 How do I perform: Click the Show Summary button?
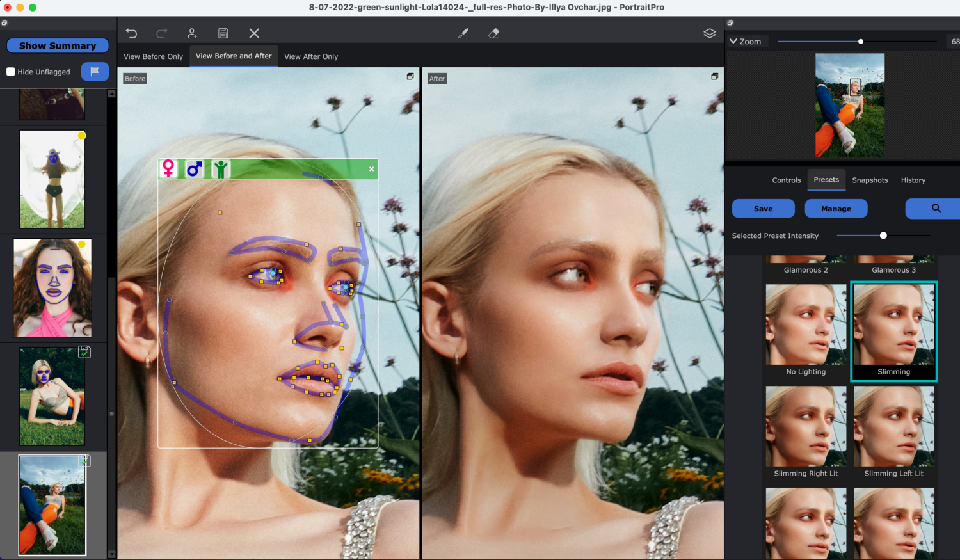click(x=58, y=46)
